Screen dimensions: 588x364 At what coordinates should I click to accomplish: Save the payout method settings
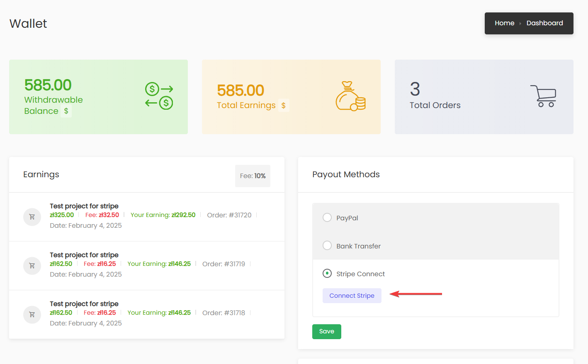[x=326, y=332]
